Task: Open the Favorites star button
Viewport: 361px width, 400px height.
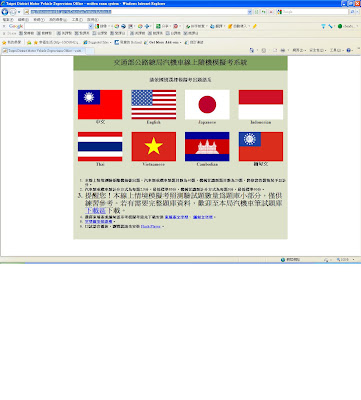Action: [x=11, y=43]
